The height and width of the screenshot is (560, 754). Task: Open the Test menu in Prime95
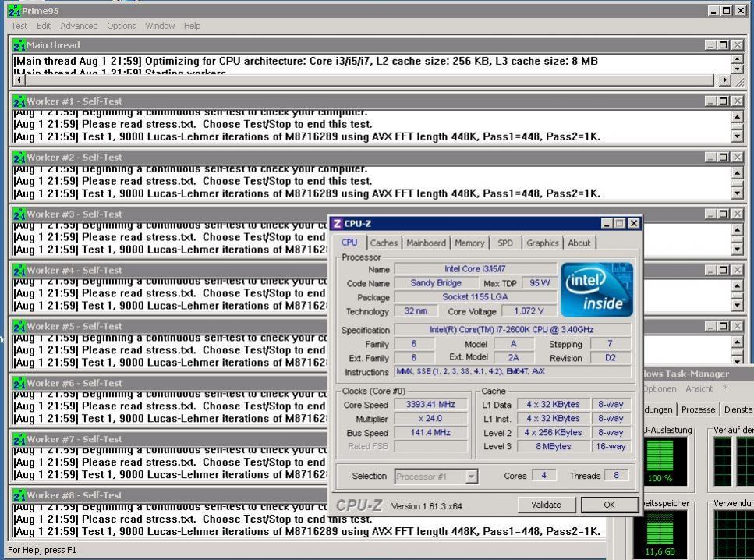[x=19, y=26]
